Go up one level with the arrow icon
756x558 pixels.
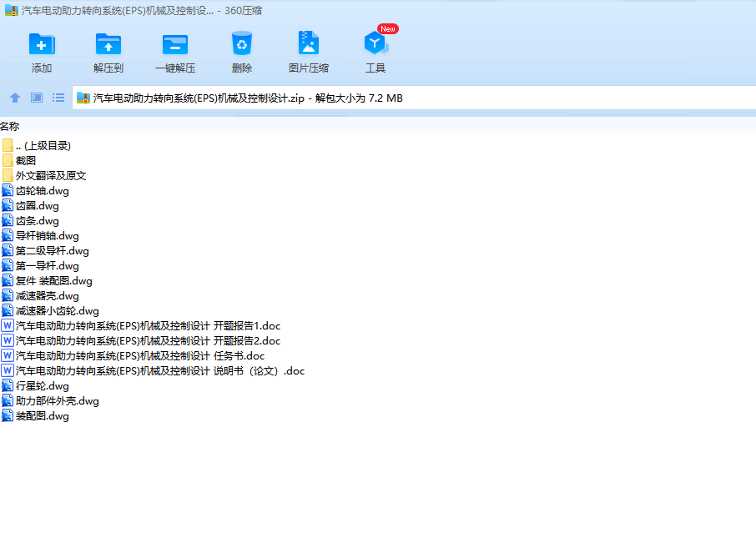click(x=15, y=98)
